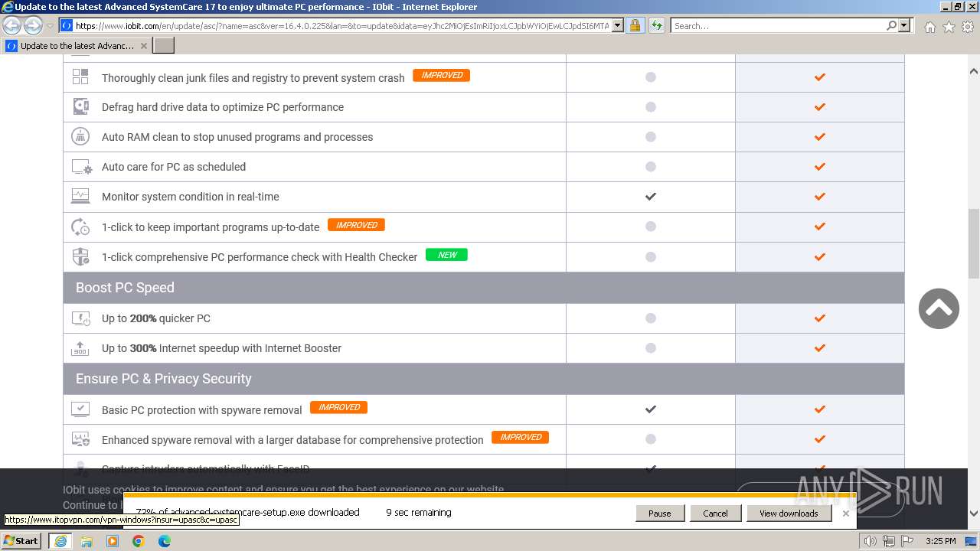The width and height of the screenshot is (980, 551).
Task: Click the scrollbar down arrow
Action: coord(974,514)
